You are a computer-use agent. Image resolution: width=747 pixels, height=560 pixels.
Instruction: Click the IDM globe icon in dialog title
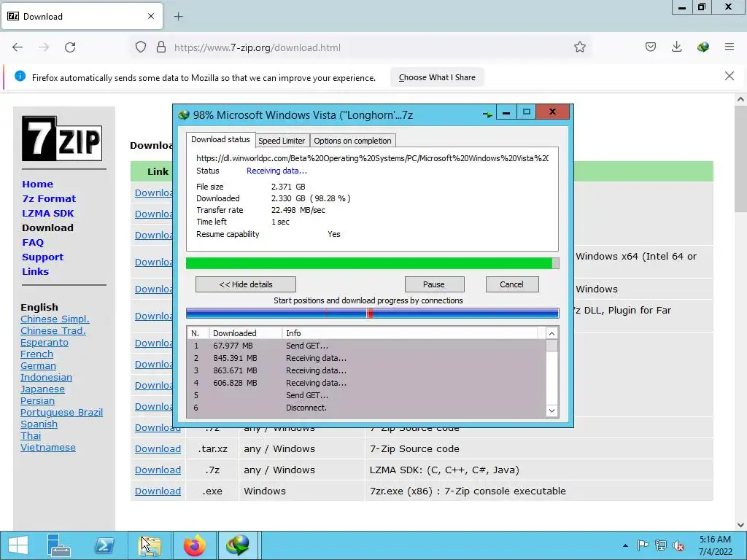pos(184,114)
